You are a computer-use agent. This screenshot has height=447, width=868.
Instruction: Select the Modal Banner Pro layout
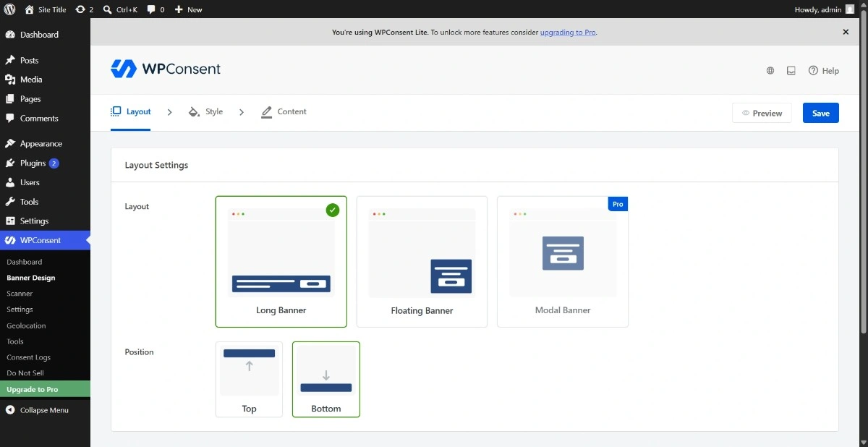pyautogui.click(x=563, y=262)
